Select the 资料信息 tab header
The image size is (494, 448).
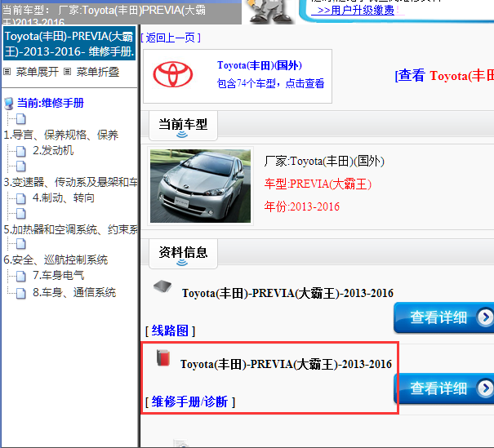click(183, 254)
